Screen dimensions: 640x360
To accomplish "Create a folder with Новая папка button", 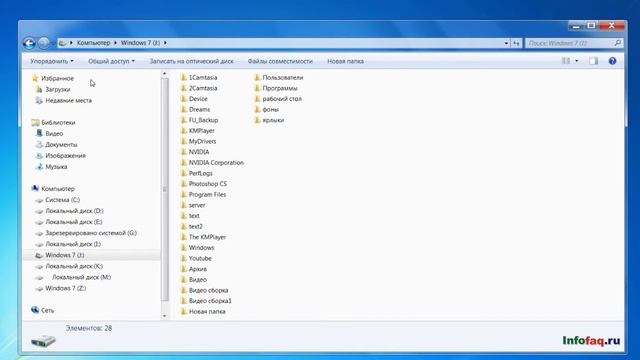I will [345, 61].
